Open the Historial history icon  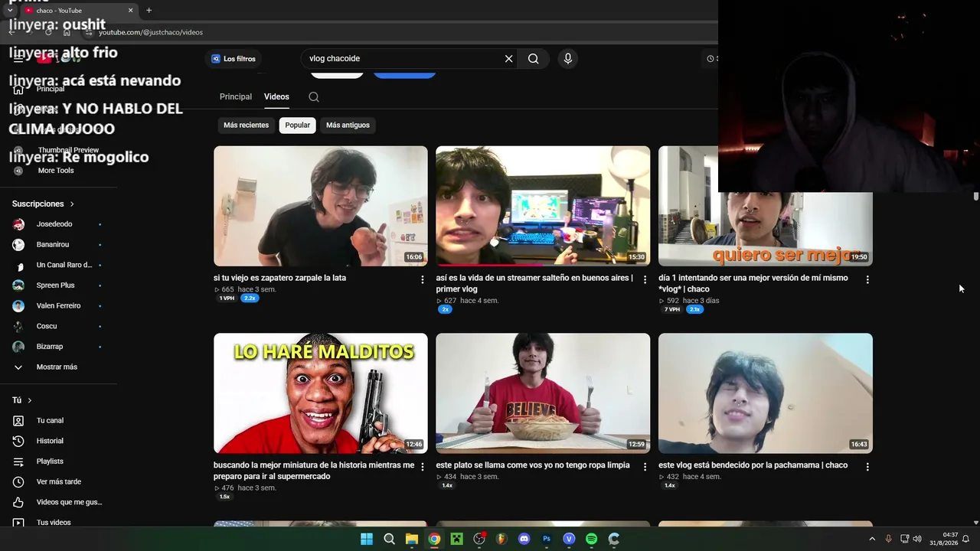point(18,441)
